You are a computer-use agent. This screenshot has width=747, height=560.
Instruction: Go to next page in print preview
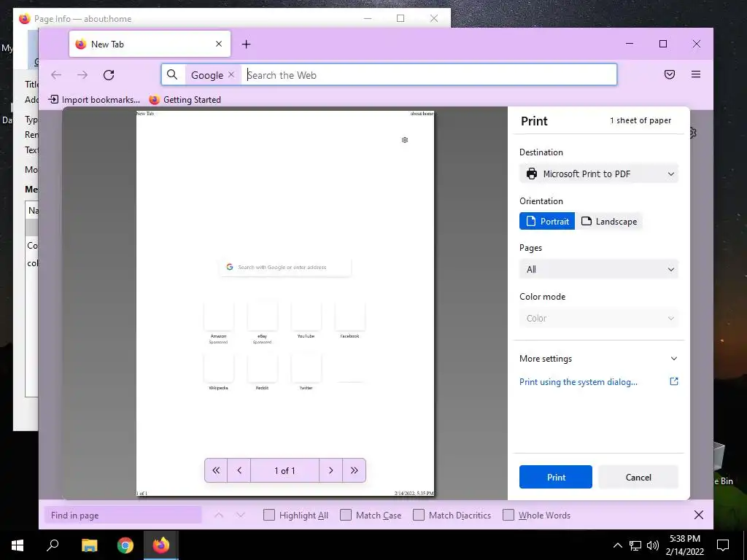330,470
